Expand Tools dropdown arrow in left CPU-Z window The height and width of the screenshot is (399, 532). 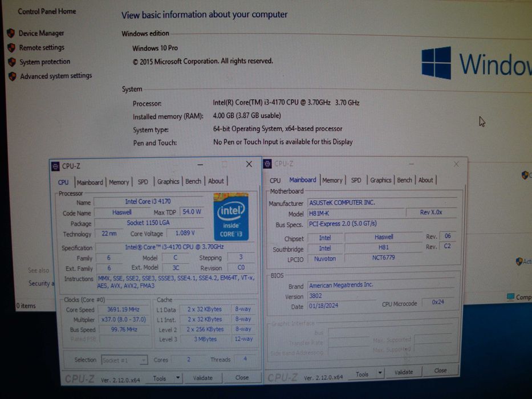pyautogui.click(x=178, y=377)
